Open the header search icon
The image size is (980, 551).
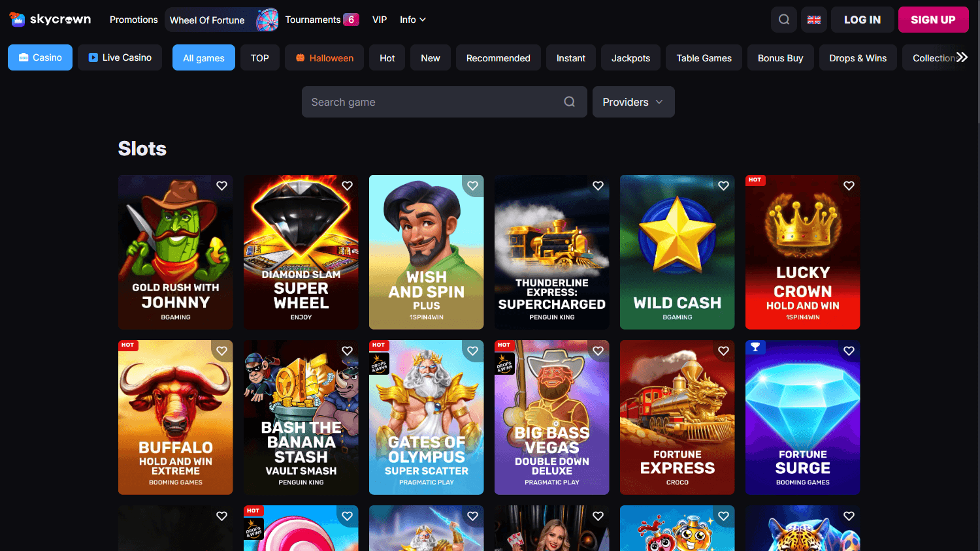click(x=784, y=20)
